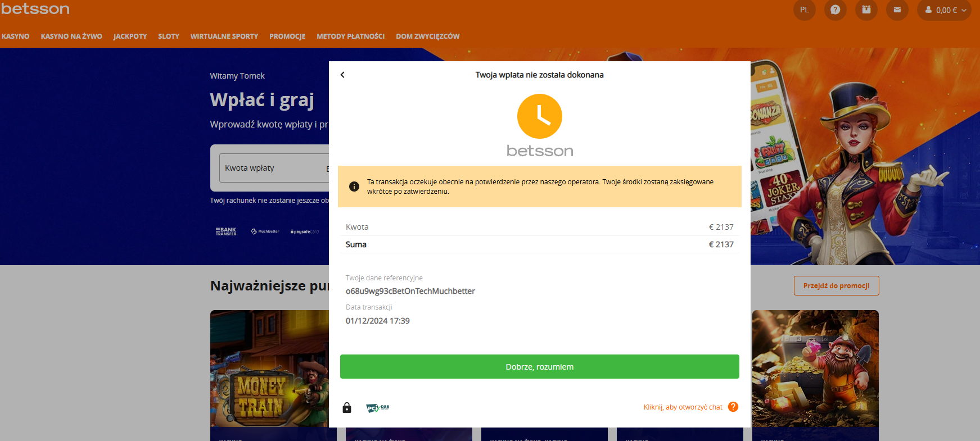Viewport: 980px width, 441px height.
Task: Open the gift promotions icon in the header
Action: 866,10
